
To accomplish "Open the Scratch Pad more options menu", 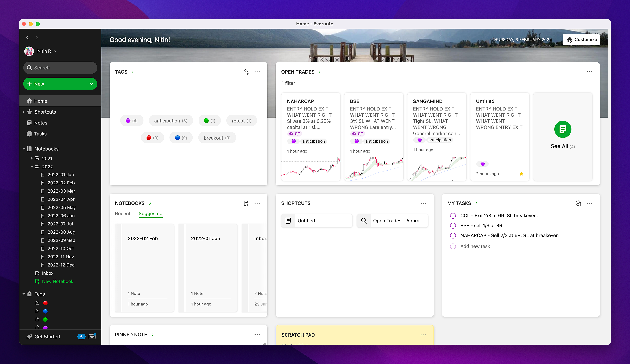I will pyautogui.click(x=423, y=335).
